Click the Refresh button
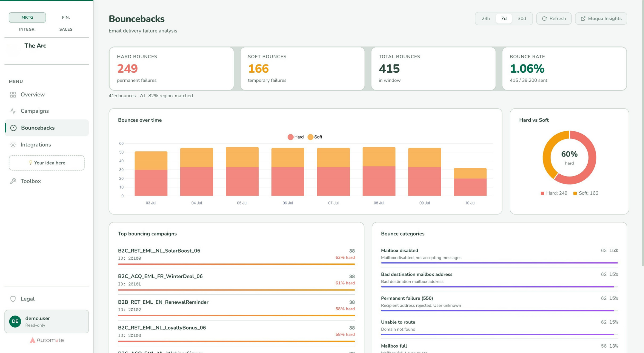The height and width of the screenshot is (353, 644). (x=554, y=19)
